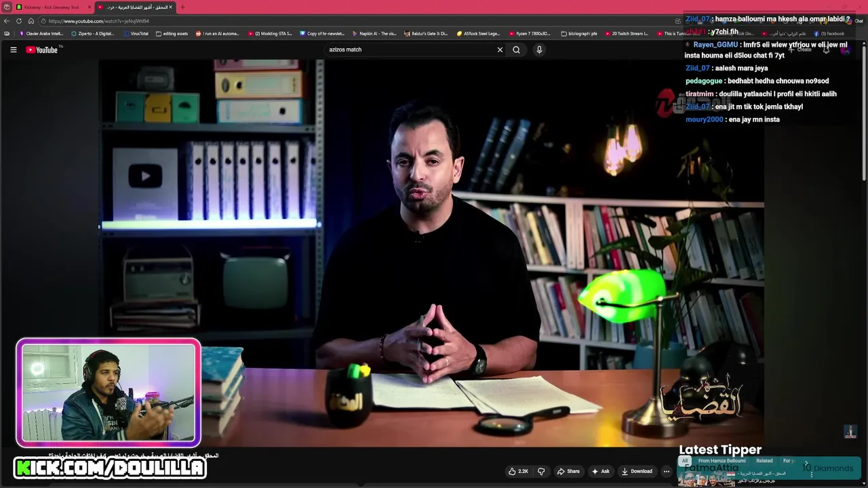Select the active YouTube video tab
The width and height of the screenshot is (868, 488).
135,7
